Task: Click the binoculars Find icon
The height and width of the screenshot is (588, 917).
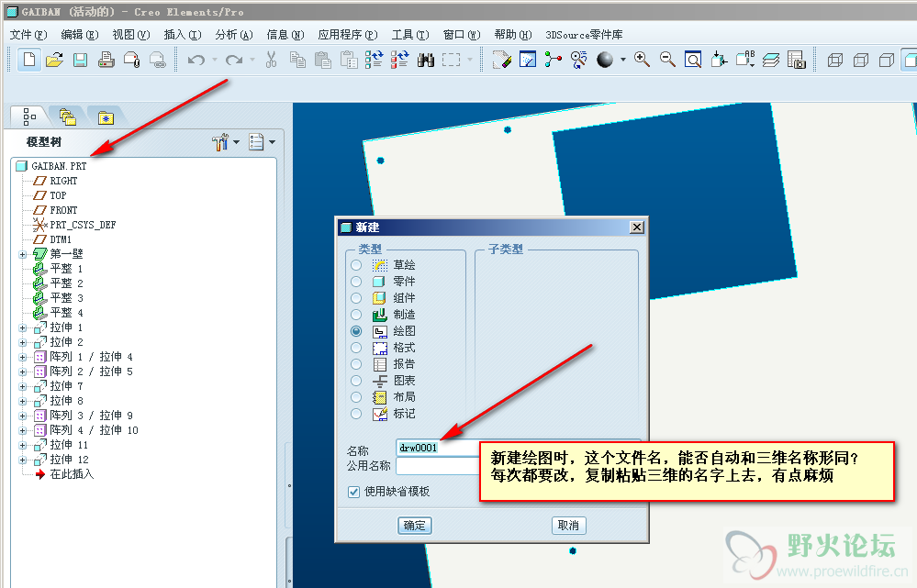Action: 426,60
